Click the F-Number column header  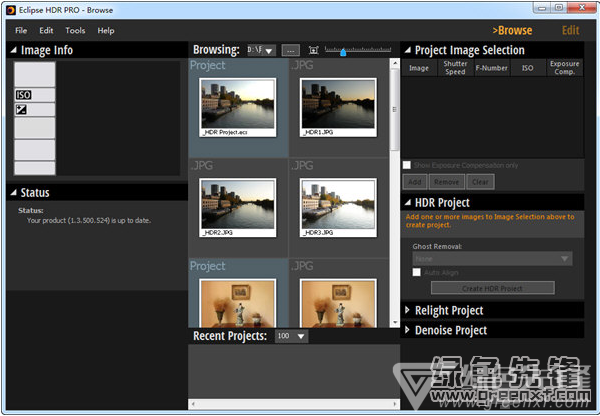click(492, 68)
